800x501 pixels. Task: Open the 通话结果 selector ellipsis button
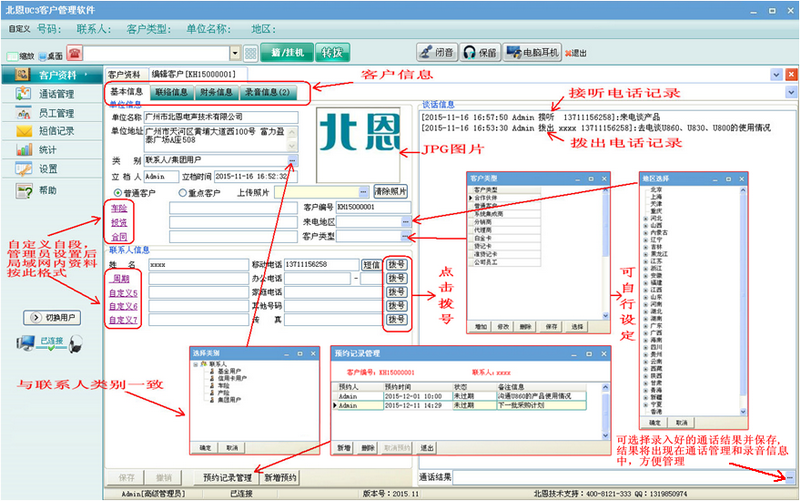790,478
